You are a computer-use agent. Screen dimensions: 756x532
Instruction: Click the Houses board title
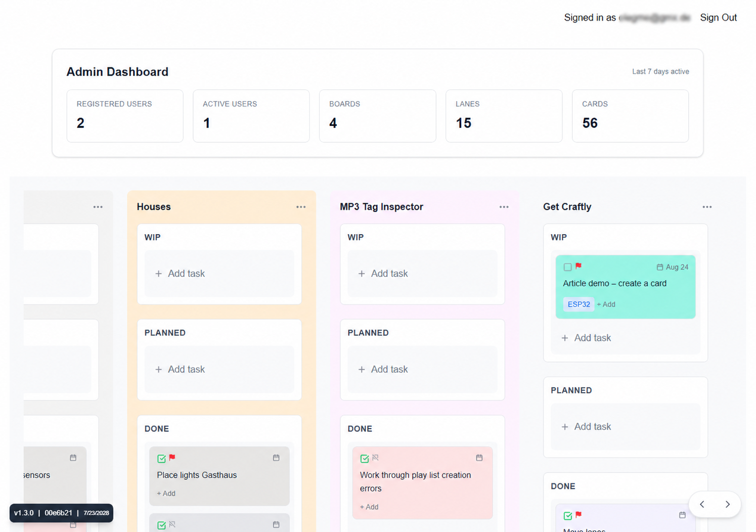pyautogui.click(x=154, y=207)
